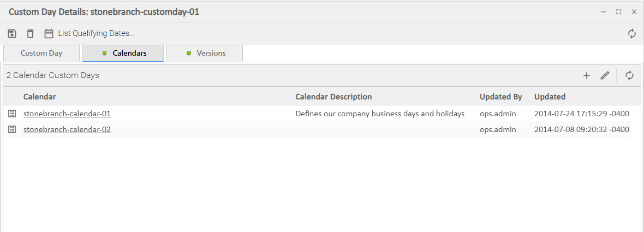
Task: Open the stonebranch-calendar-02 link
Action: pyautogui.click(x=67, y=130)
